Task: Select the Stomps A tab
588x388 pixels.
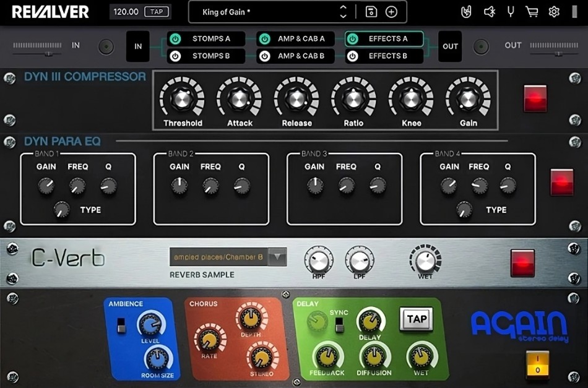Action: 206,38
